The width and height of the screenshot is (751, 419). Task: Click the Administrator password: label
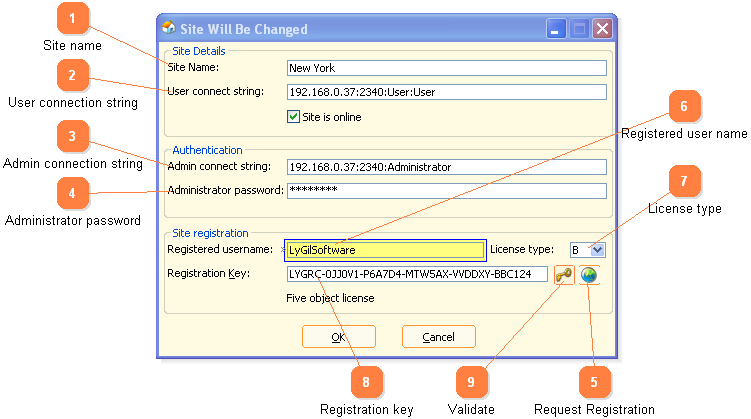point(225,190)
